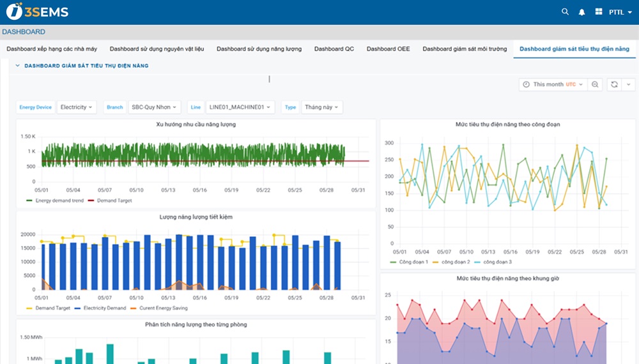Zoom out the time range
This screenshot has height=364, width=639.
(x=595, y=84)
